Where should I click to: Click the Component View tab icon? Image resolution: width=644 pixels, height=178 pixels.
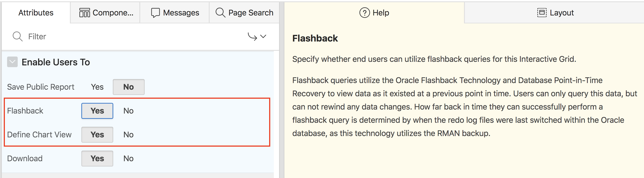pyautogui.click(x=84, y=13)
